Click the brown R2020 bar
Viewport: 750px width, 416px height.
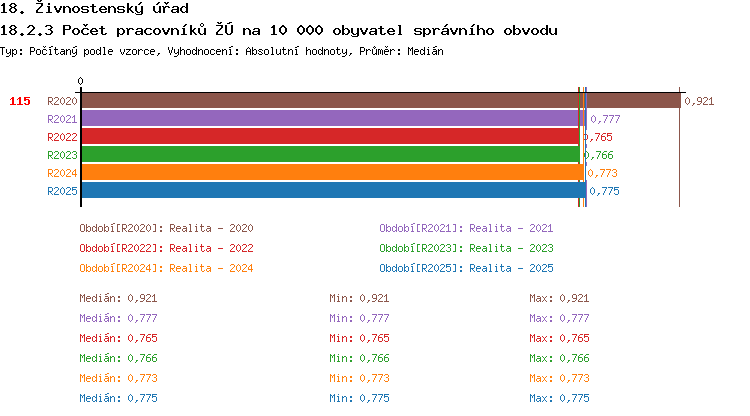tap(381, 101)
